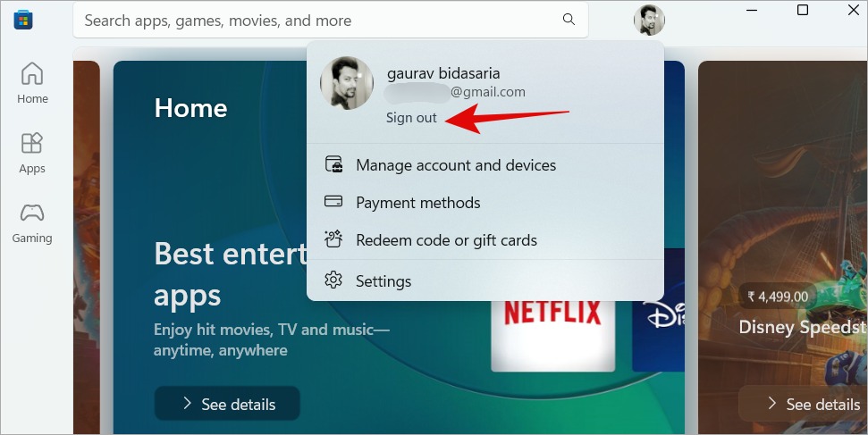Go to the Apps sidebar section

point(32,154)
